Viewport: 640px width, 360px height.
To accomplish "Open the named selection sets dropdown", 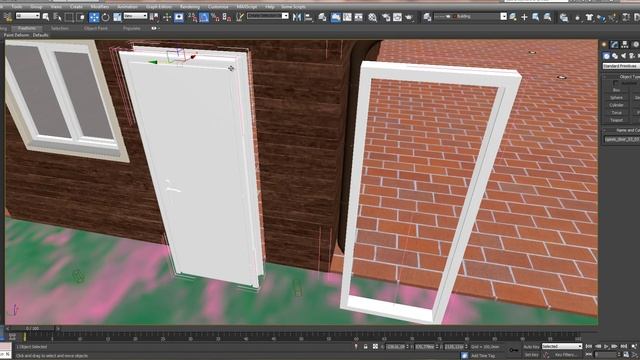I will pos(268,16).
